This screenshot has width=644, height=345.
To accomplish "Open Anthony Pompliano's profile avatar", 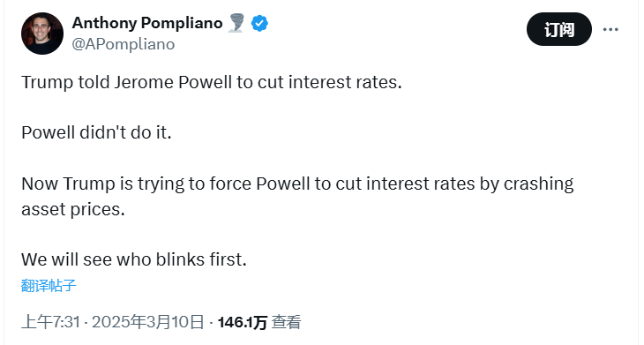I will click(42, 34).
